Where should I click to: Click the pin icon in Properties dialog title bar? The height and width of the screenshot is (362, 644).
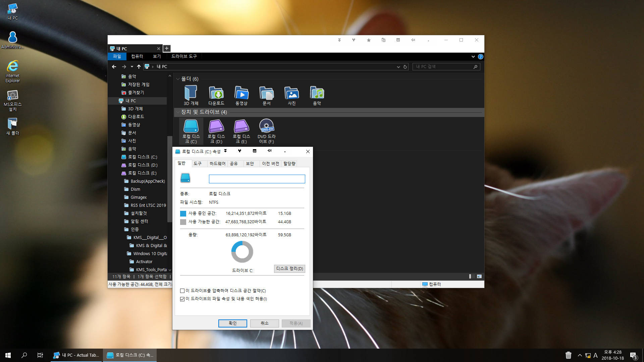click(x=269, y=151)
